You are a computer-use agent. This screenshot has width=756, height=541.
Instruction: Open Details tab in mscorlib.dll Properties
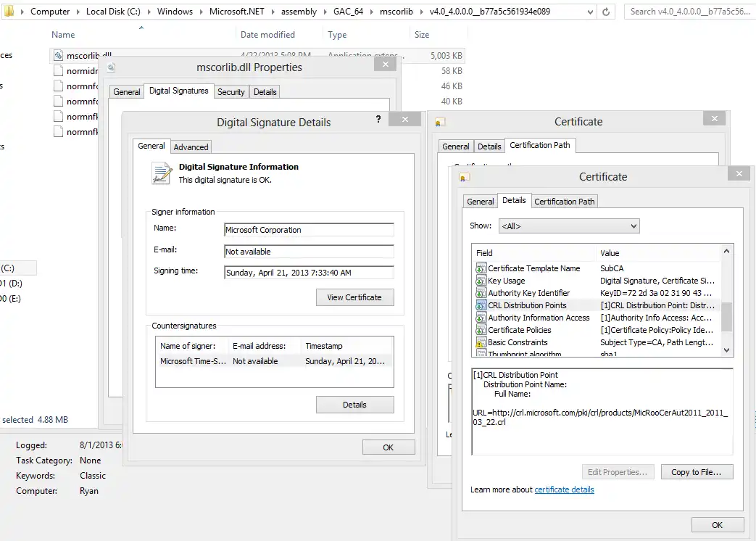click(x=265, y=92)
